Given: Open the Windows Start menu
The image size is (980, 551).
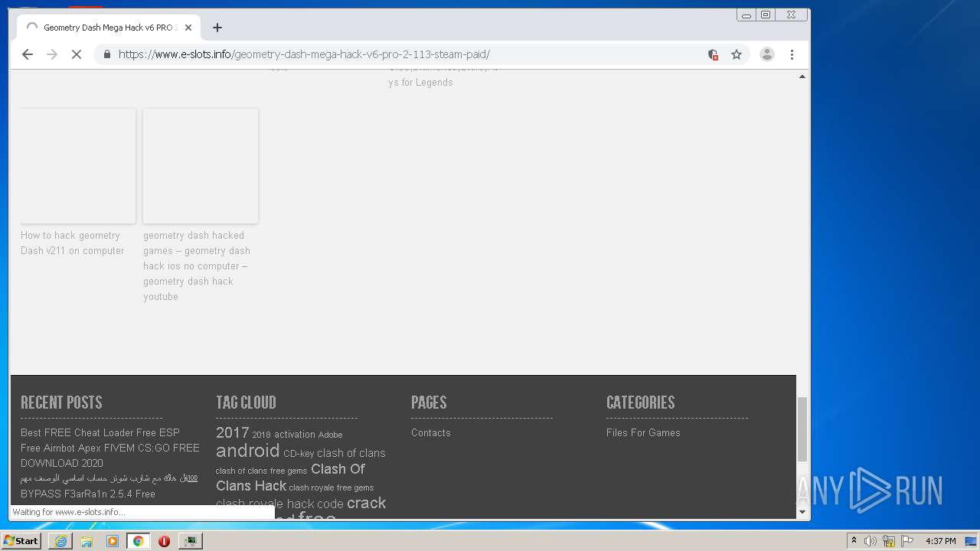Looking at the screenshot, I should pos(21,541).
